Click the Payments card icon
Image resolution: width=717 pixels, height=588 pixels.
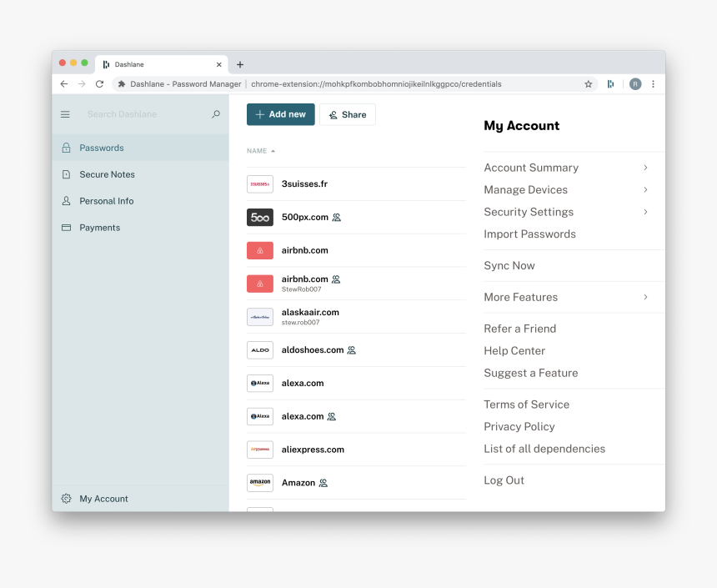point(67,228)
